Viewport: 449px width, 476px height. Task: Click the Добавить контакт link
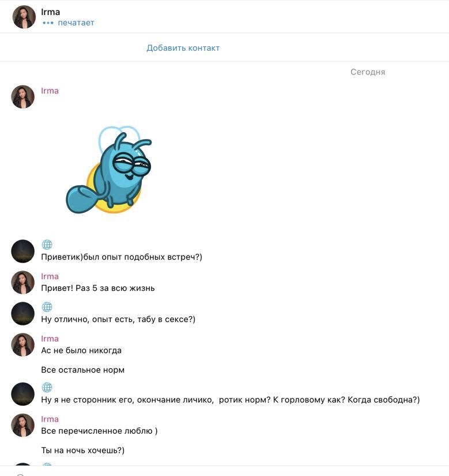click(183, 48)
